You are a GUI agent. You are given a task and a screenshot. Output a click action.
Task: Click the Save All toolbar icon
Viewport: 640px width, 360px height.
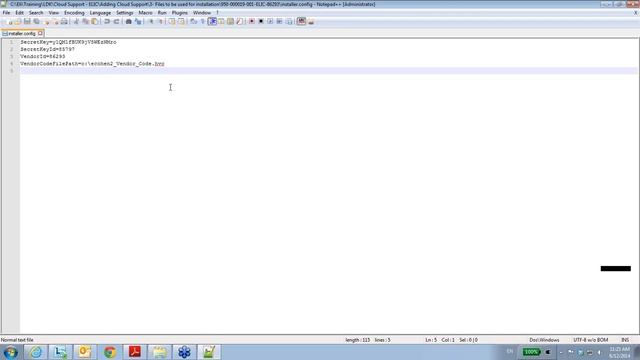pyautogui.click(x=36, y=21)
